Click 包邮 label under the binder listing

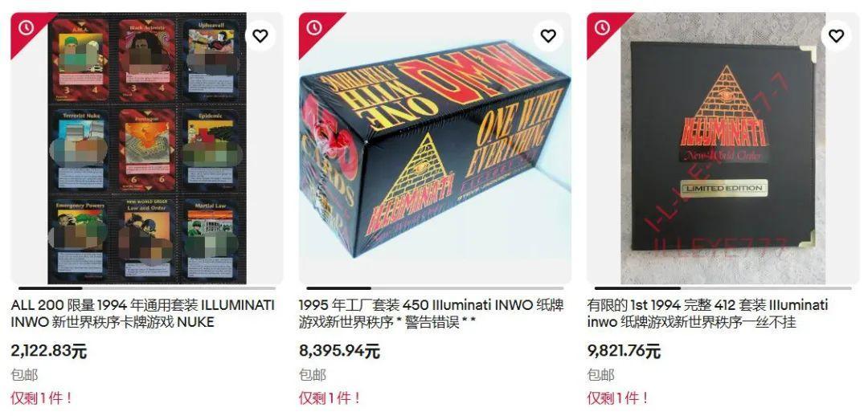pos(600,375)
